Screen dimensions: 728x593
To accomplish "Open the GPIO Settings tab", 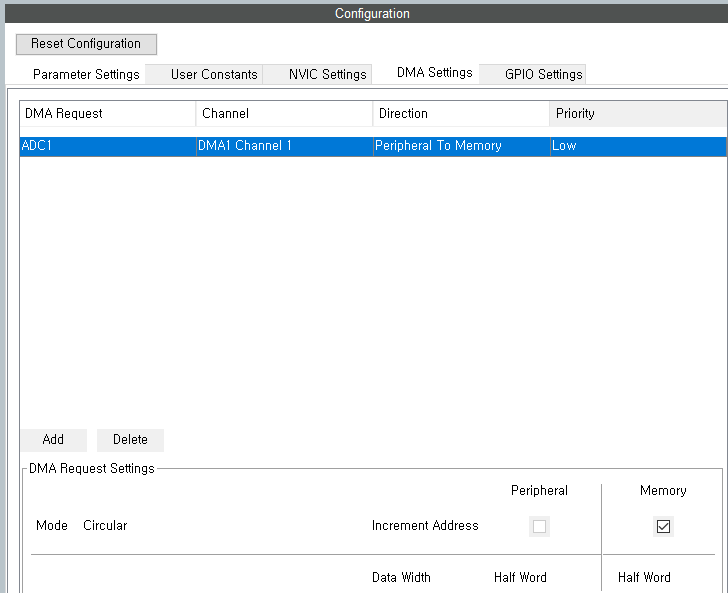I will 543,74.
